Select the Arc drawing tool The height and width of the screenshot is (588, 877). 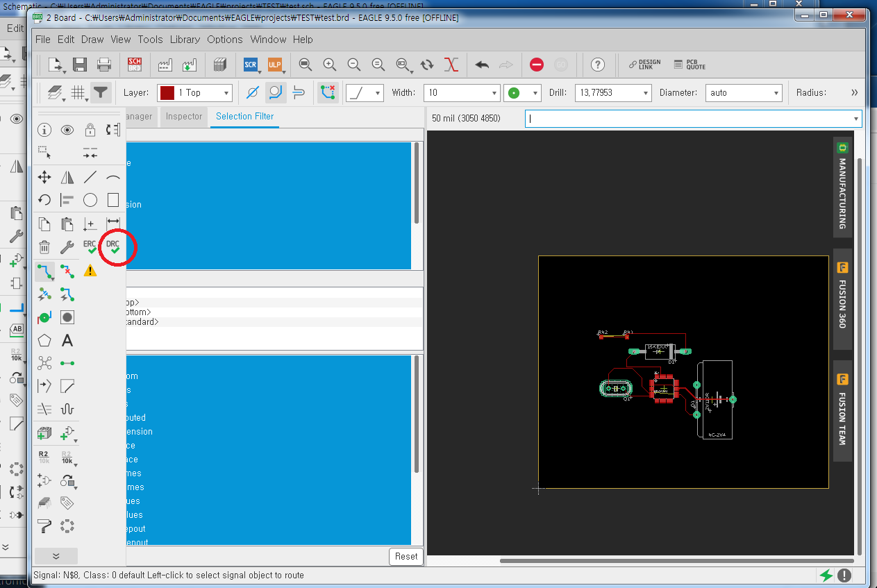point(113,177)
